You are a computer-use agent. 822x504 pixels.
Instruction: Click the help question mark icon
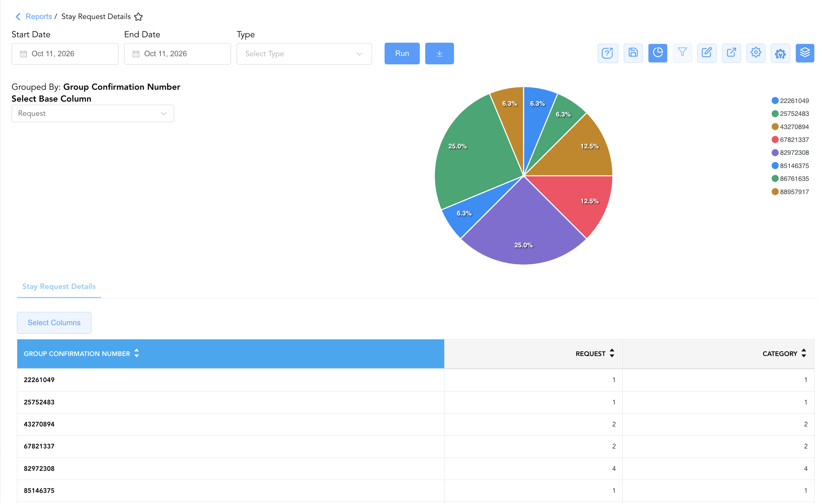click(608, 53)
